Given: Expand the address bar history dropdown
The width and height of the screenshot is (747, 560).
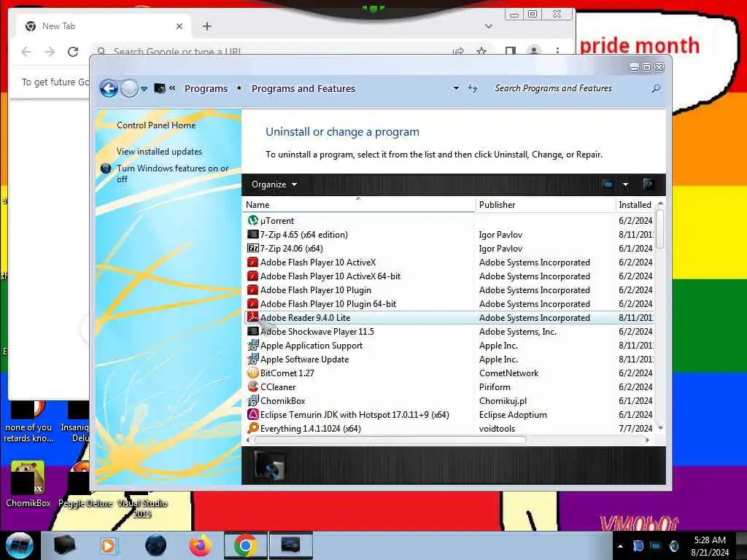Looking at the screenshot, I should (456, 88).
